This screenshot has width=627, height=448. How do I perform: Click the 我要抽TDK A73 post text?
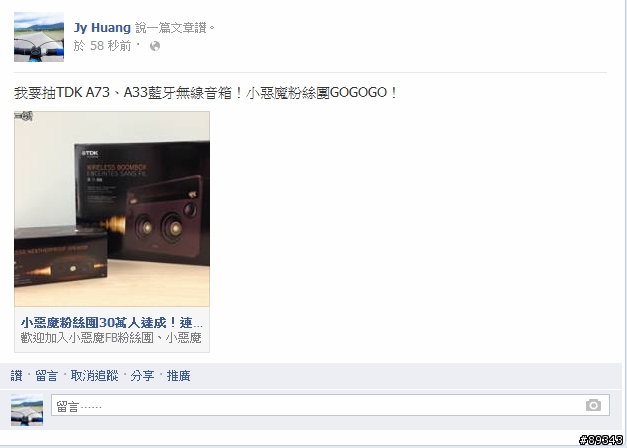click(x=206, y=93)
